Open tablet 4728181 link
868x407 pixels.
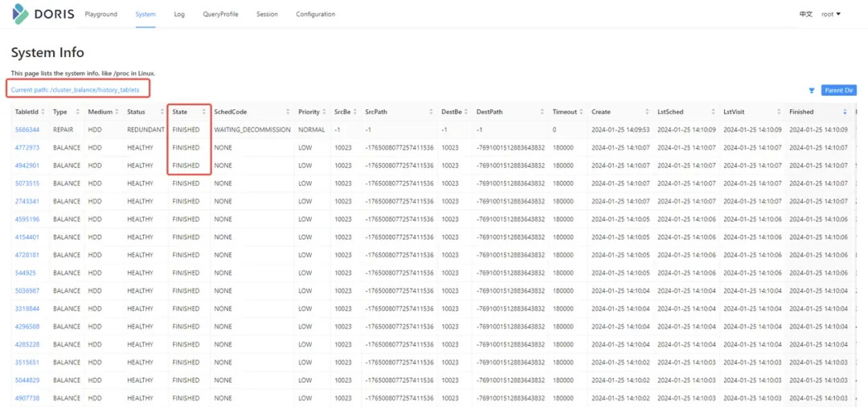pos(27,255)
